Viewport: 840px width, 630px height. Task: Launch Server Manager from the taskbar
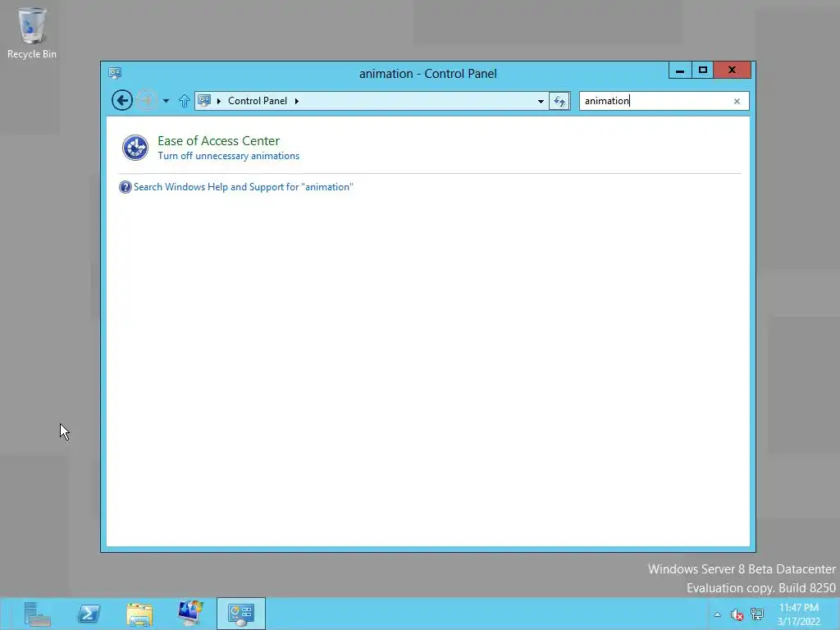(37, 614)
